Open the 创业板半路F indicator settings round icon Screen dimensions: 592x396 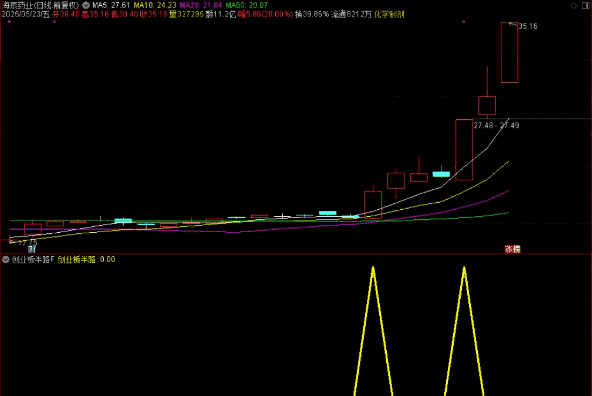point(6,259)
